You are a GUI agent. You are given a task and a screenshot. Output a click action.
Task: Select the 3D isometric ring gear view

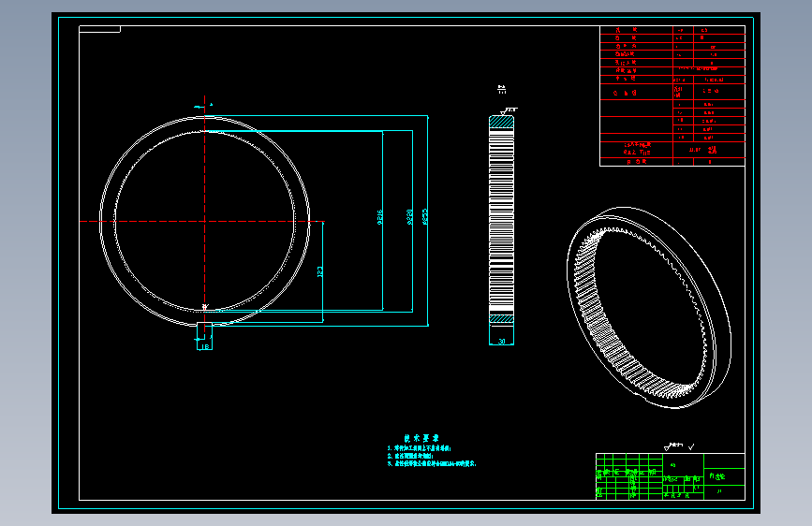click(649, 308)
